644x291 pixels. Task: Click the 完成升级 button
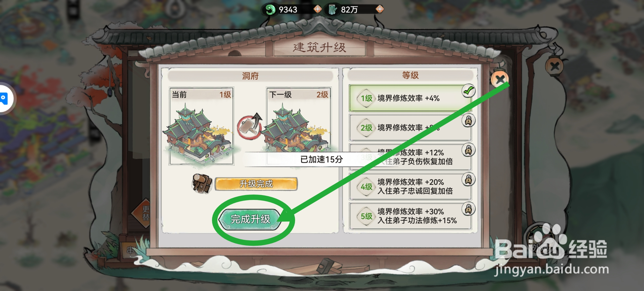click(x=250, y=219)
